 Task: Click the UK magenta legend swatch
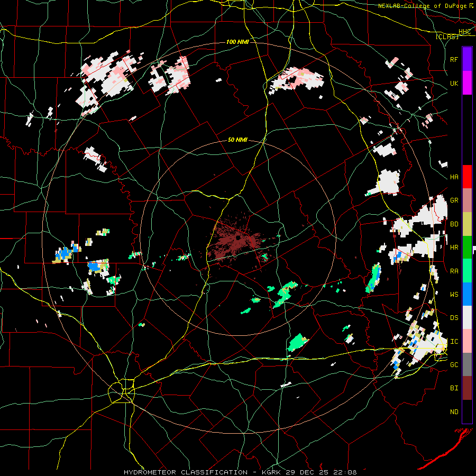click(467, 83)
